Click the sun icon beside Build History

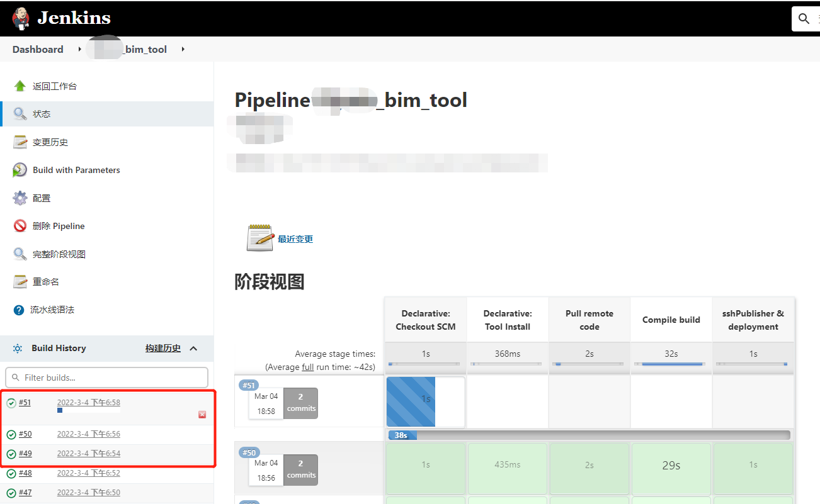pyautogui.click(x=18, y=349)
